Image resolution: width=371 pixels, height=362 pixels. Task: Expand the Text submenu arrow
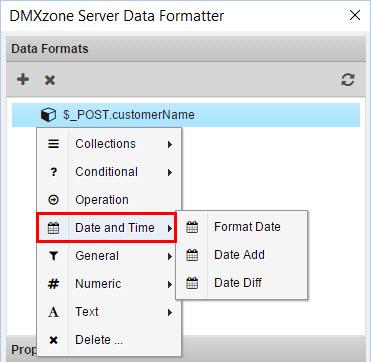[170, 312]
